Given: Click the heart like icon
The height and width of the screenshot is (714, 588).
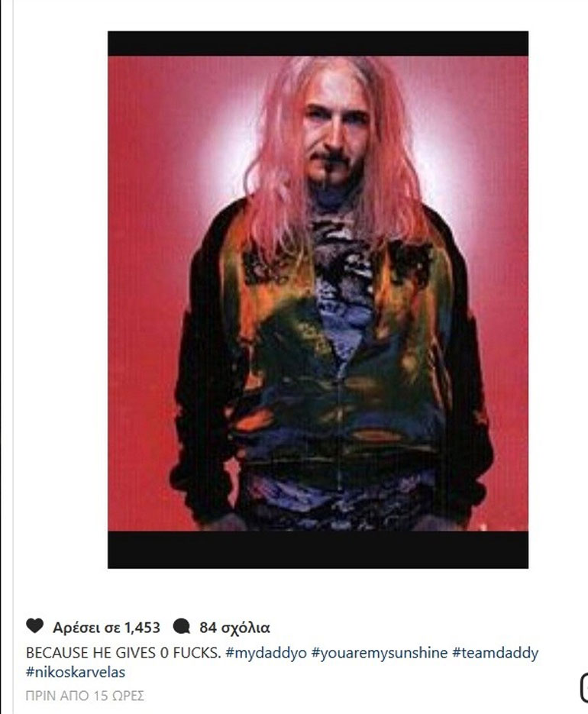Looking at the screenshot, I should (x=34, y=626).
